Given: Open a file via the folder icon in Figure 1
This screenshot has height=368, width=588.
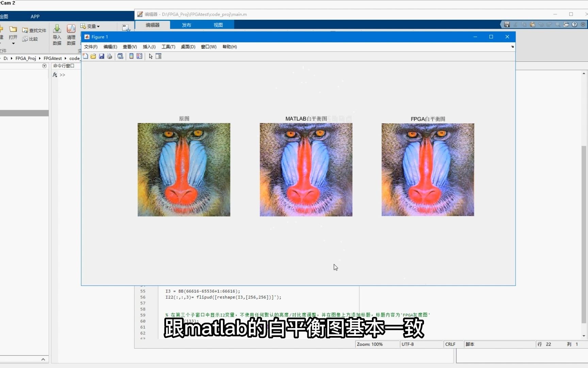Looking at the screenshot, I should [x=93, y=56].
